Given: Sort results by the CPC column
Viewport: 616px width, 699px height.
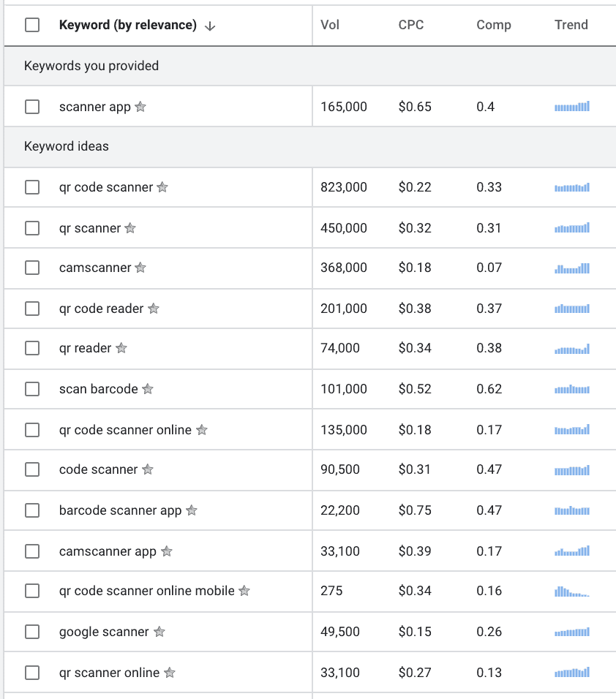Looking at the screenshot, I should tap(411, 24).
